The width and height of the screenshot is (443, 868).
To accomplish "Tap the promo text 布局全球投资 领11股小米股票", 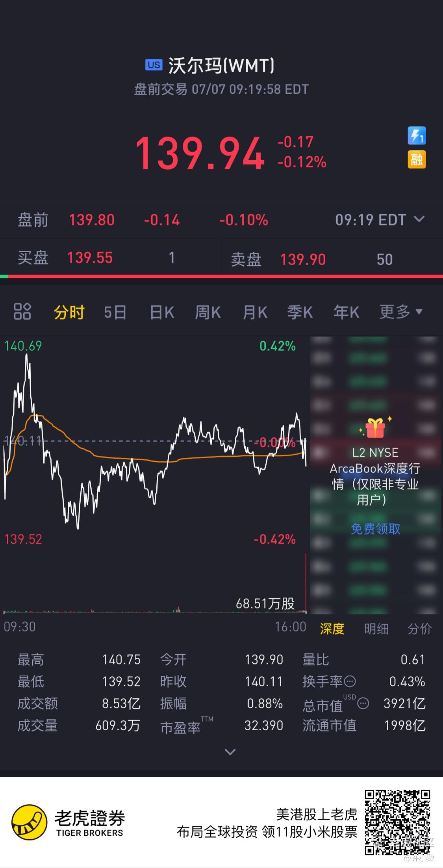I will click(267, 832).
